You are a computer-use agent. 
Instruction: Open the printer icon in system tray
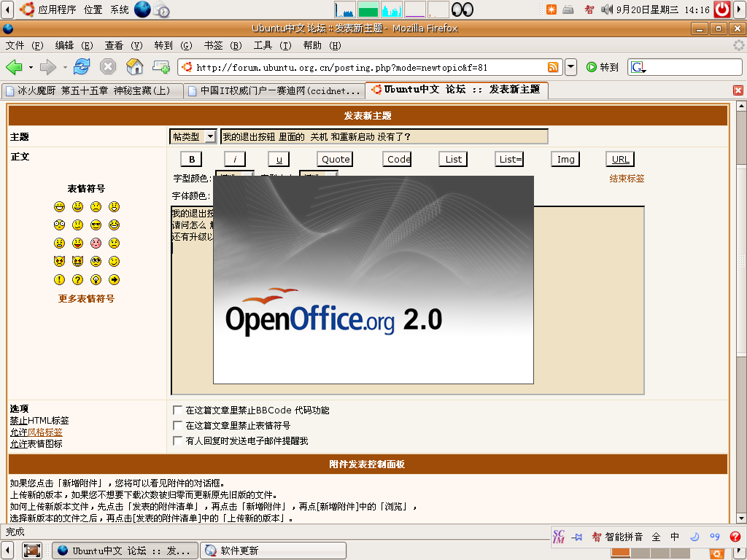pos(568,9)
